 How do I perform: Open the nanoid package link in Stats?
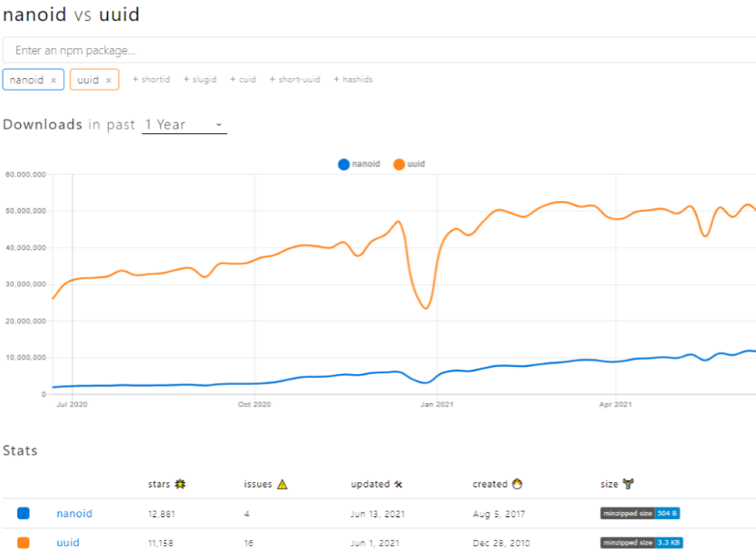coord(74,514)
